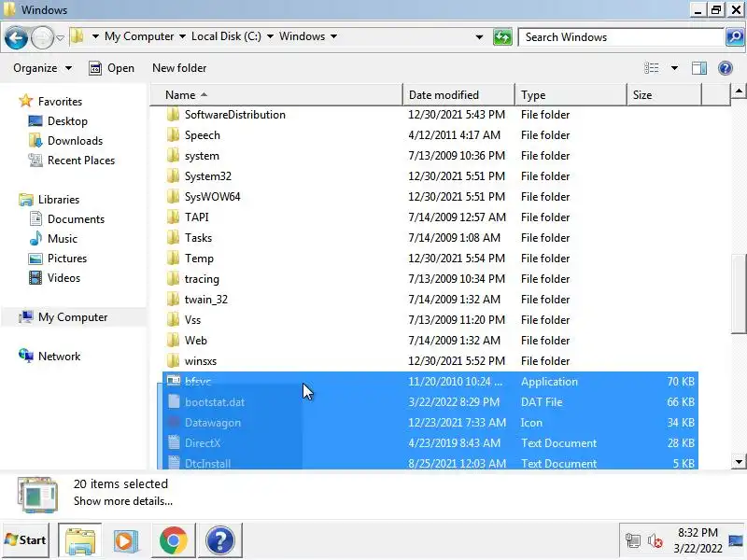Click the Windows breadcrumb segment
The image size is (747, 560).
click(302, 36)
